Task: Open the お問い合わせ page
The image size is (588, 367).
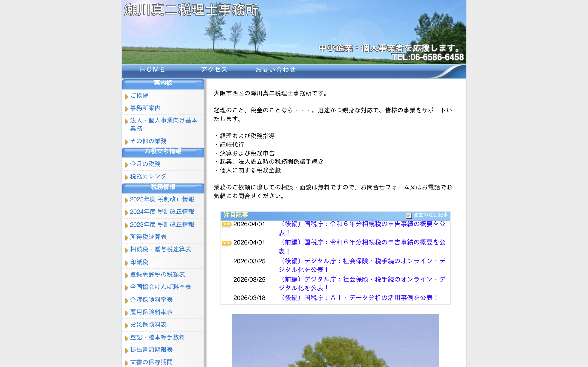Action: pyautogui.click(x=276, y=70)
